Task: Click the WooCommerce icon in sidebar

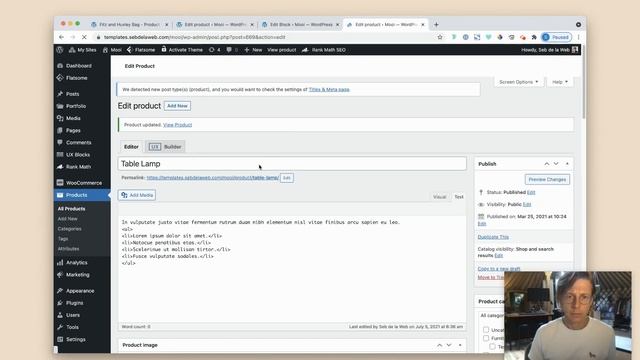Action: click(60, 183)
